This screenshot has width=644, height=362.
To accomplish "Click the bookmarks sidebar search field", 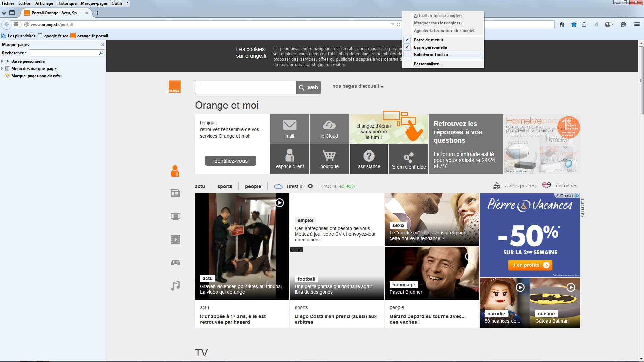I will 64,53.
